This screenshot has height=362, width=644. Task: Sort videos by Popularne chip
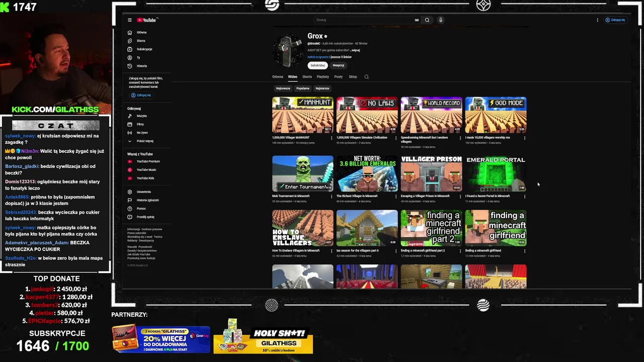[x=303, y=88]
